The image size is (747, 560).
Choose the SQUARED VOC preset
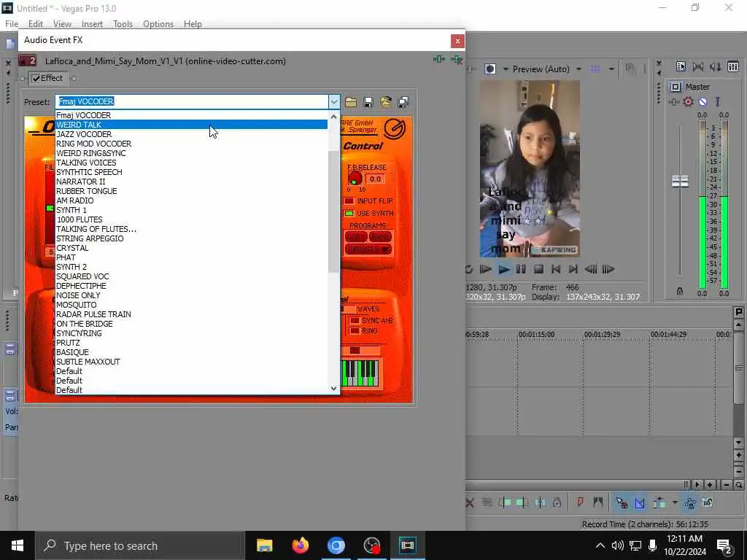[192, 276]
